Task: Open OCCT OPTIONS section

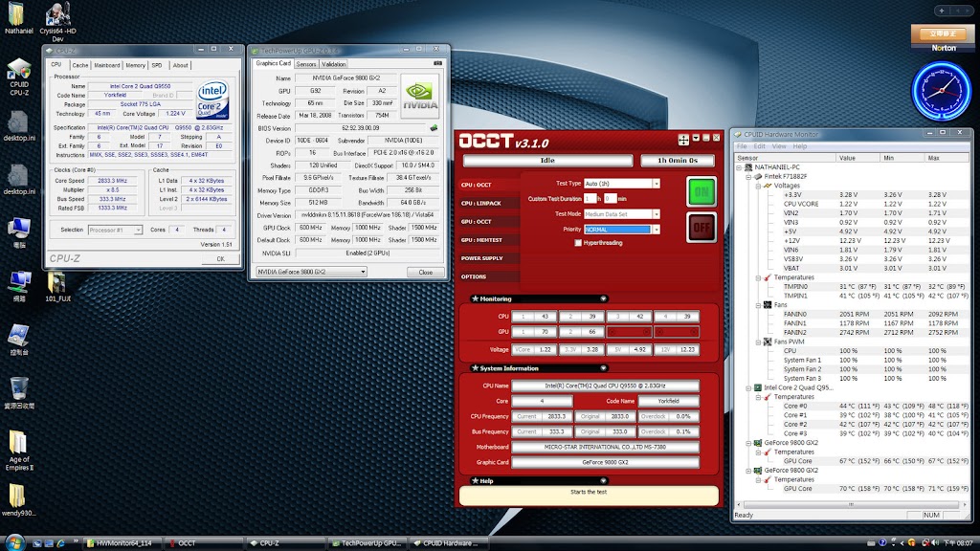Action: point(489,276)
